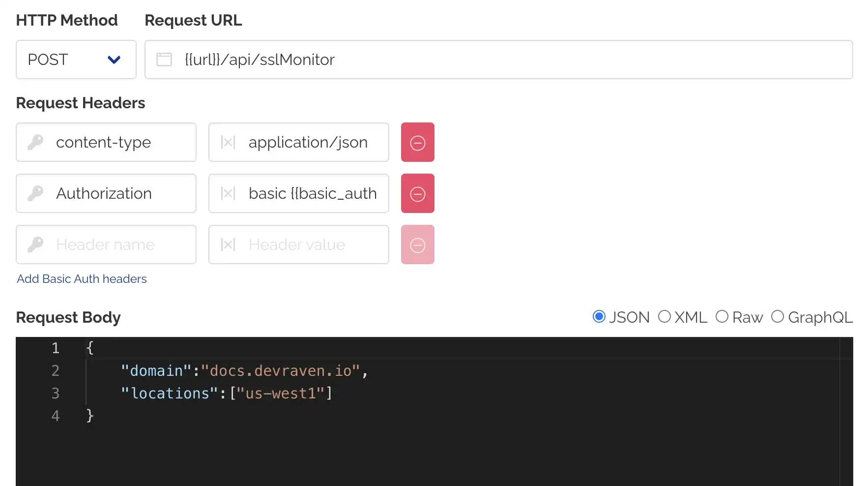Click Add Basic Auth headers

pos(81,278)
